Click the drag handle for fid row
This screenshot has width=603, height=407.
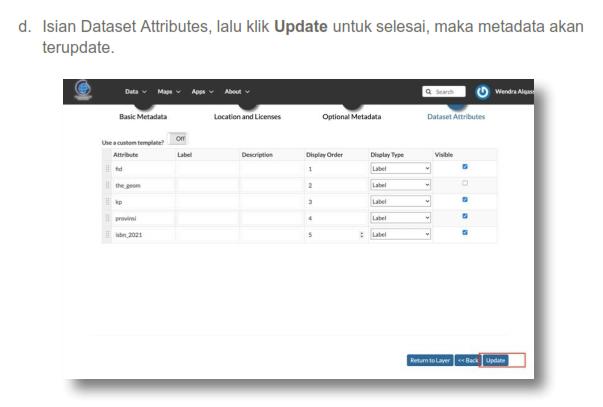click(107, 169)
